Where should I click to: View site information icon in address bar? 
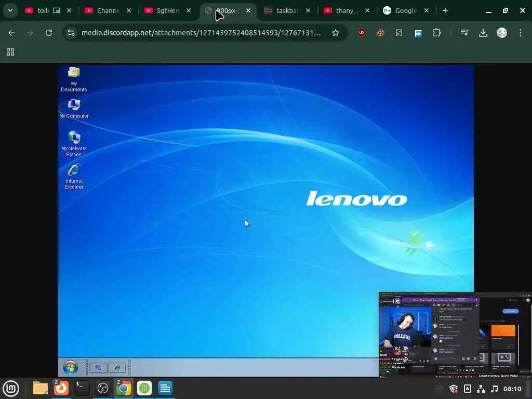pos(71,33)
